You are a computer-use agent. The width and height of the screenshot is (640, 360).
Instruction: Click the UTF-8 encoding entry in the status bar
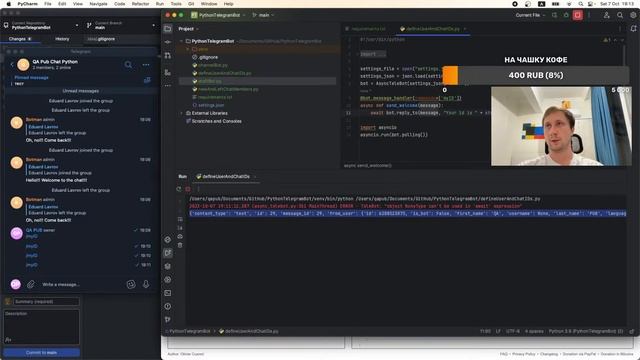coord(513,331)
